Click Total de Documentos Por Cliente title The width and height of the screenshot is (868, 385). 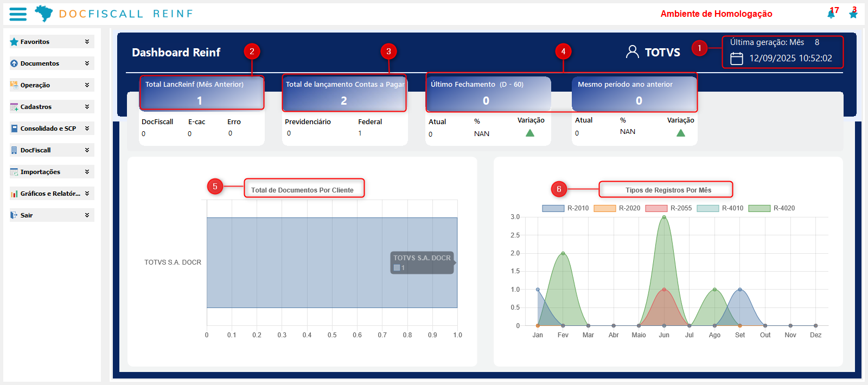302,190
